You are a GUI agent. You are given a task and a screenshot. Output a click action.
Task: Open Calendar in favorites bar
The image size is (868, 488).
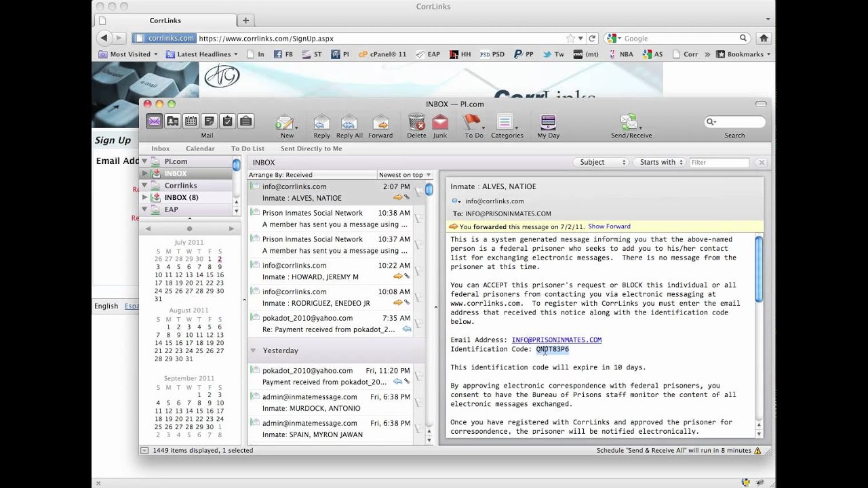point(200,148)
